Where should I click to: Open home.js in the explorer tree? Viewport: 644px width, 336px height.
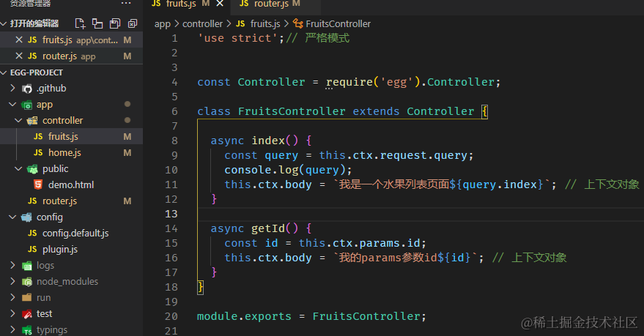(x=72, y=152)
